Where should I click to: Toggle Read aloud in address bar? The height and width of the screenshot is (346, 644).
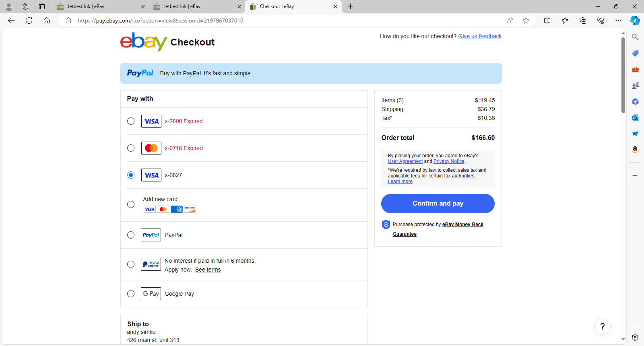(510, 21)
